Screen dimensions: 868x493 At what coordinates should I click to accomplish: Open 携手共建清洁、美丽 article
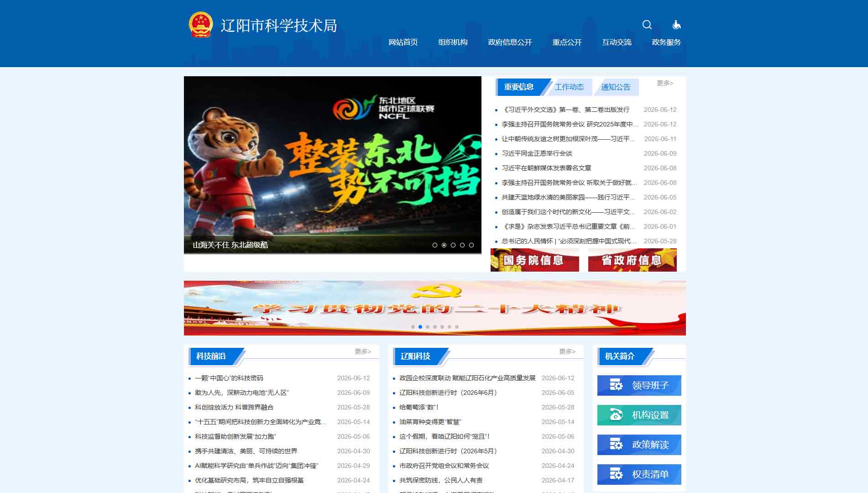coord(246,451)
